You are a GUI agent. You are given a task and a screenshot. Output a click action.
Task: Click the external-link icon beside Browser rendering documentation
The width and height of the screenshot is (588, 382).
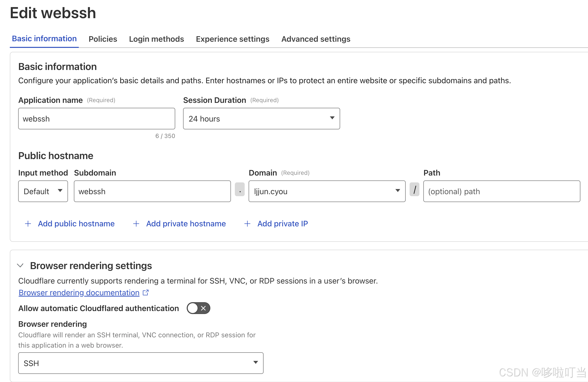tap(146, 292)
